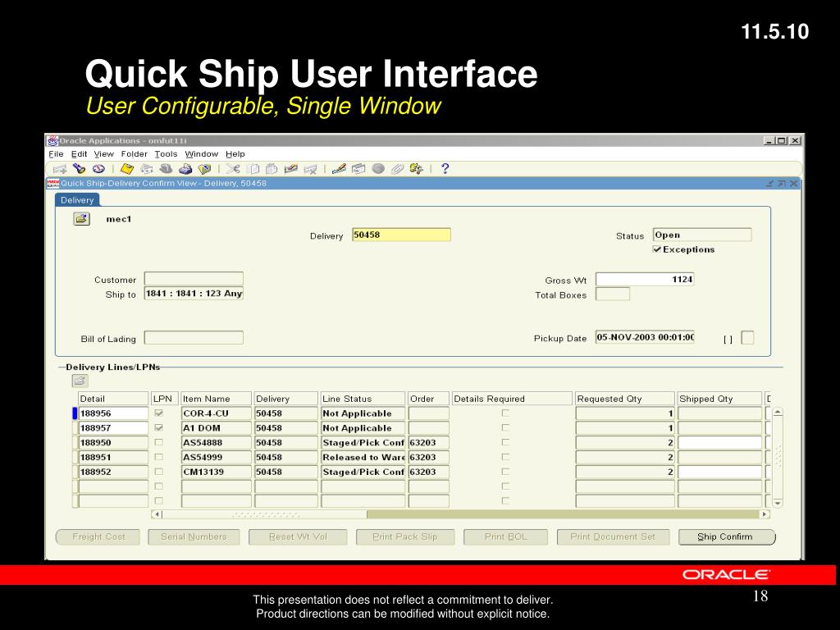Image resolution: width=840 pixels, height=630 pixels.
Task: Click the Customer input field
Action: tap(194, 279)
